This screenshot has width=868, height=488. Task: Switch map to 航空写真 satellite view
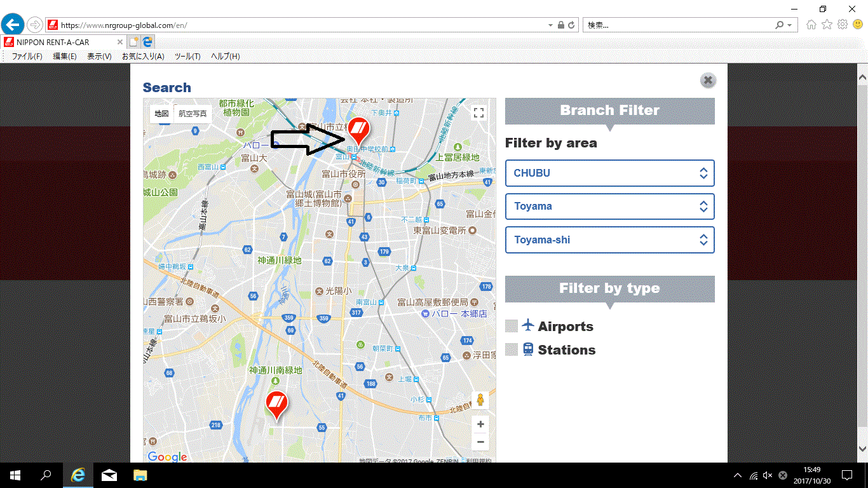click(193, 114)
